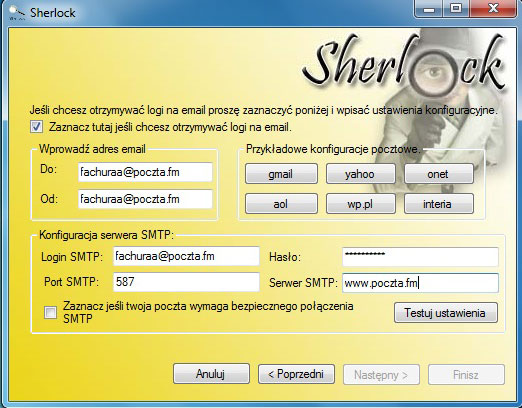Click the Finisz button
The width and height of the screenshot is (522, 408).
(x=466, y=374)
